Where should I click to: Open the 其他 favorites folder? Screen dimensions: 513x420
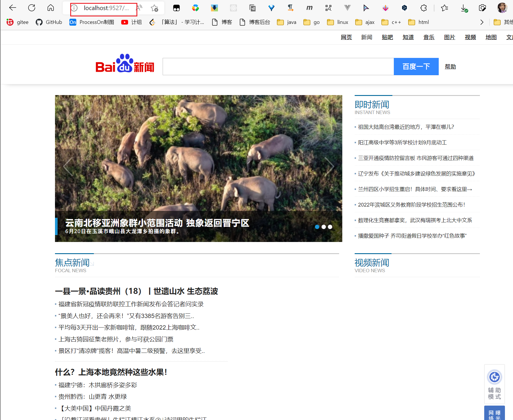503,22
